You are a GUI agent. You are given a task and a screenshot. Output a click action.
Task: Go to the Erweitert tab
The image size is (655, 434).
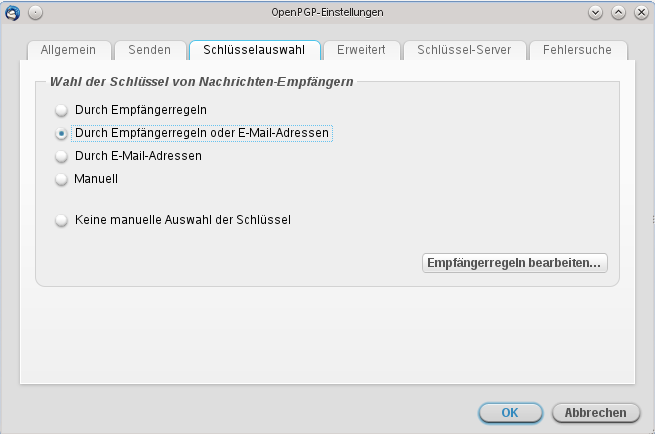(x=361, y=50)
